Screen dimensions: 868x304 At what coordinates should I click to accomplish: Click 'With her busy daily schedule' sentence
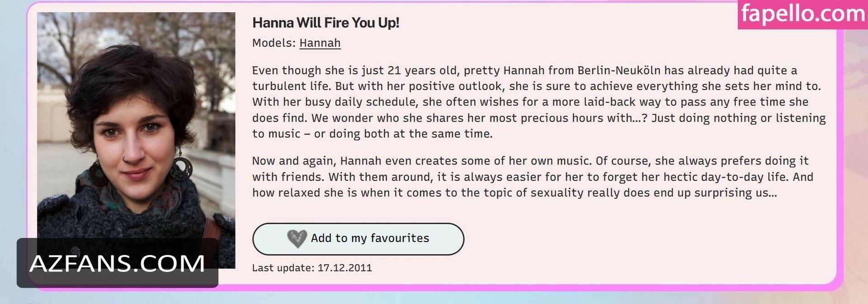click(346, 102)
